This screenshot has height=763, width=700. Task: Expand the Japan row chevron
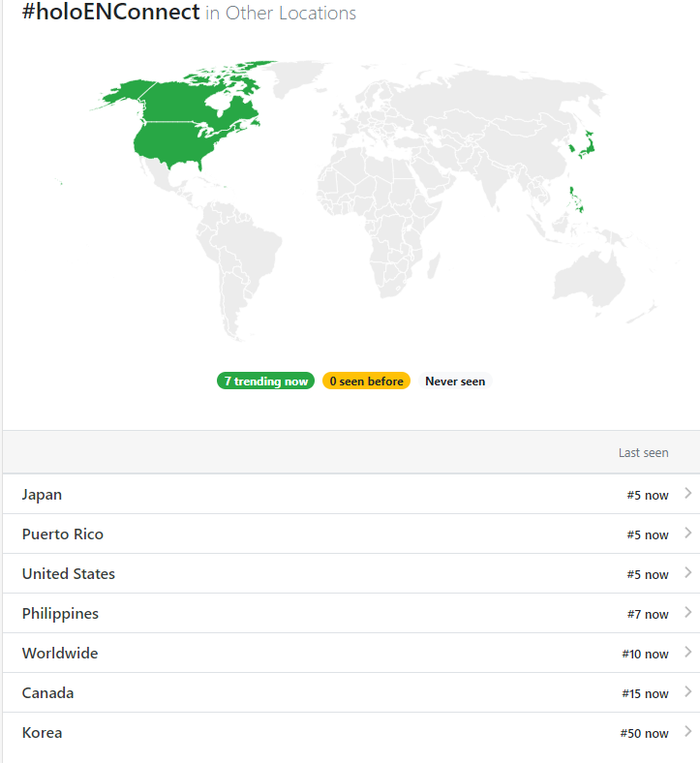pyautogui.click(x=687, y=494)
